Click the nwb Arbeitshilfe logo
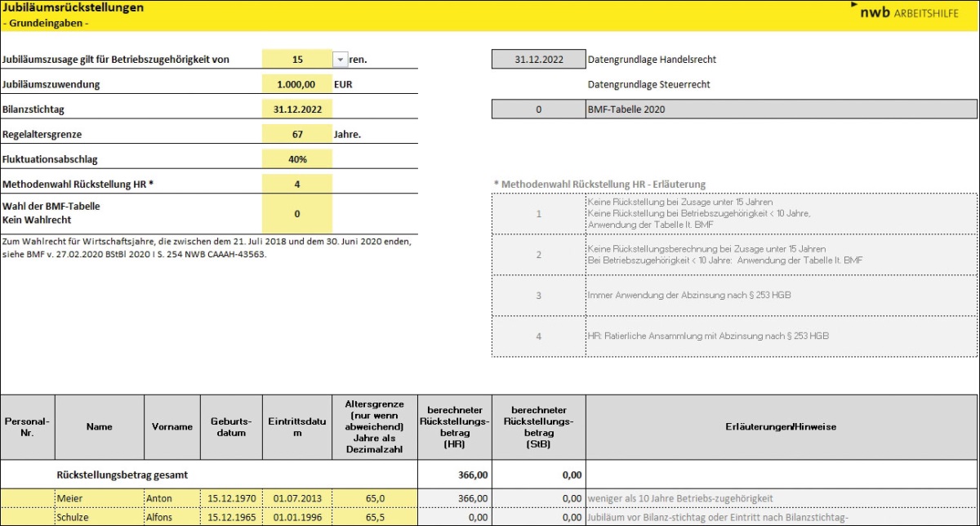The image size is (980, 526). coord(911,12)
